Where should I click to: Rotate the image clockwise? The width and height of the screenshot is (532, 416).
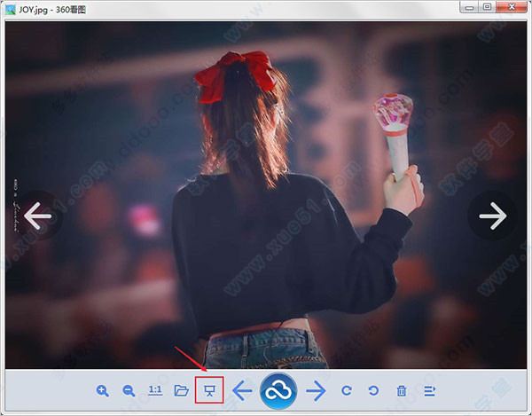click(x=347, y=390)
